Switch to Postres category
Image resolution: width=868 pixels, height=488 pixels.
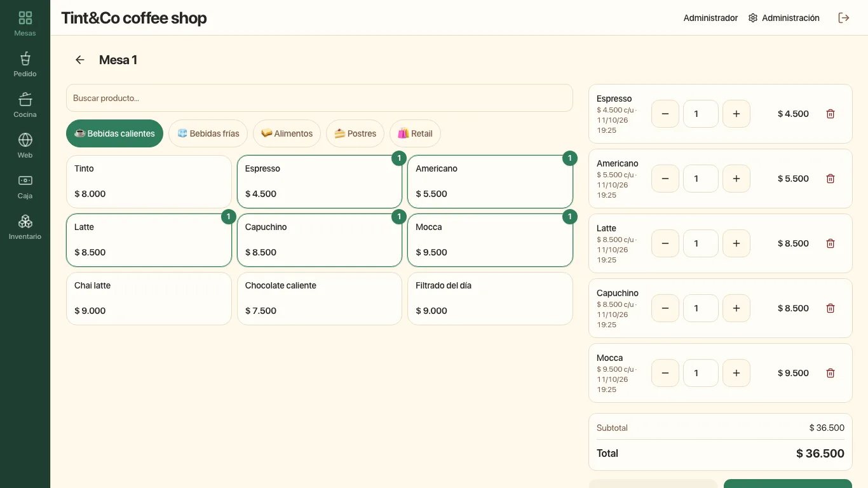click(355, 133)
